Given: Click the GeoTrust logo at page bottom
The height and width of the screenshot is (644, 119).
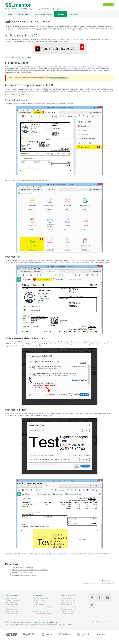Looking at the screenshot, I should (x=65, y=634).
